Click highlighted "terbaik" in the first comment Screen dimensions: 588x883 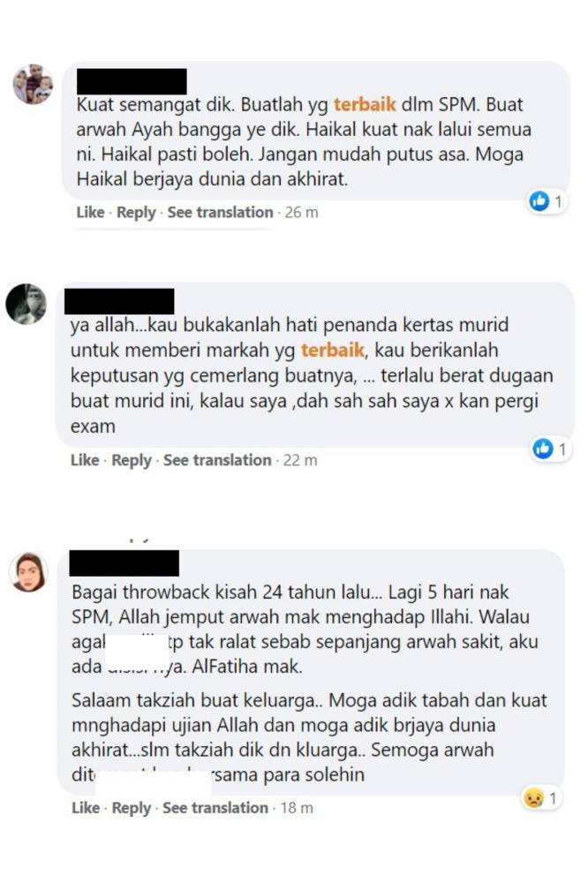(365, 105)
